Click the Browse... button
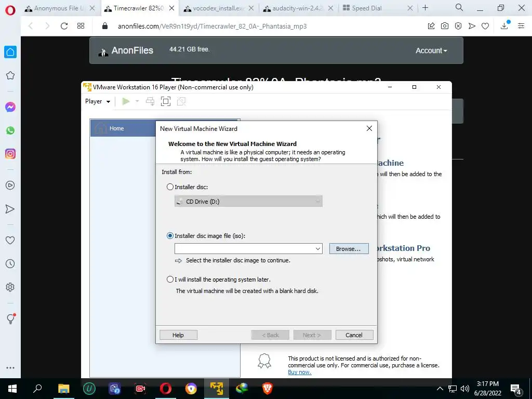Image resolution: width=532 pixels, height=399 pixels. click(349, 249)
